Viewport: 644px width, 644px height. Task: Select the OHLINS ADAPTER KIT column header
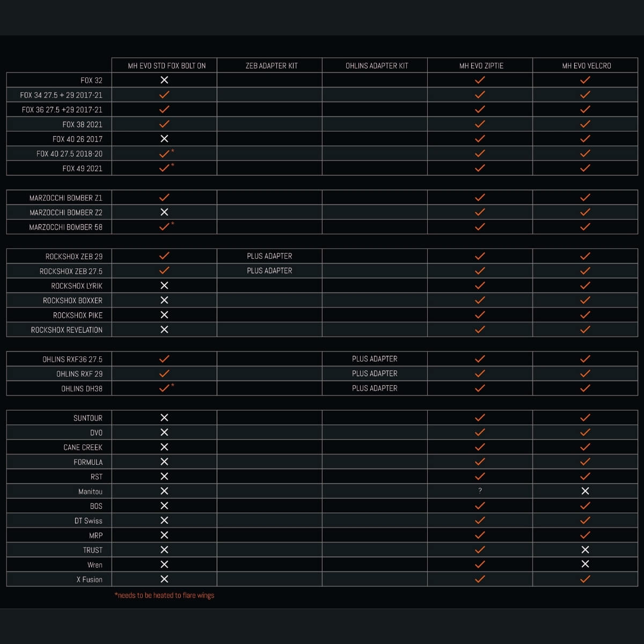pos(377,65)
